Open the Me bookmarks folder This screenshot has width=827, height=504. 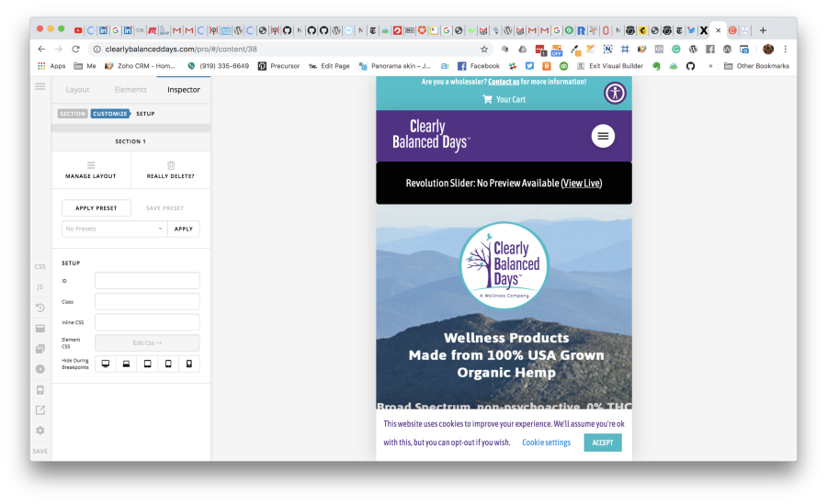tap(85, 66)
